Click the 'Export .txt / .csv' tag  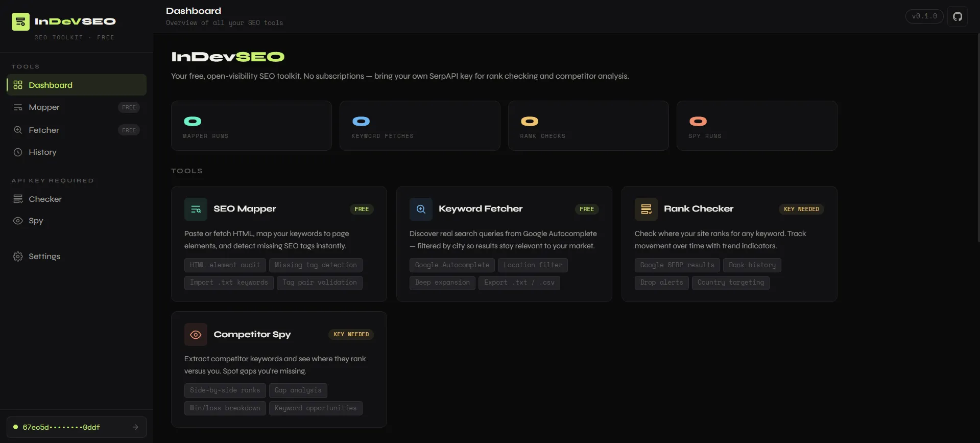point(519,283)
